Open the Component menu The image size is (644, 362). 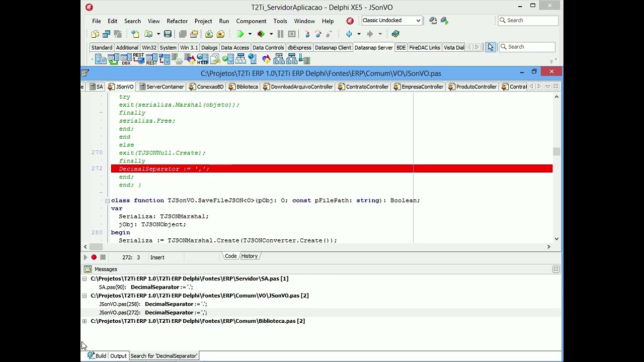251,21
